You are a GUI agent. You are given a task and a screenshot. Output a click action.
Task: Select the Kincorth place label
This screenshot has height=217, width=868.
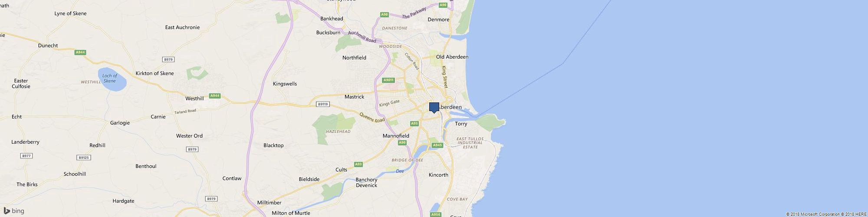pos(438,175)
